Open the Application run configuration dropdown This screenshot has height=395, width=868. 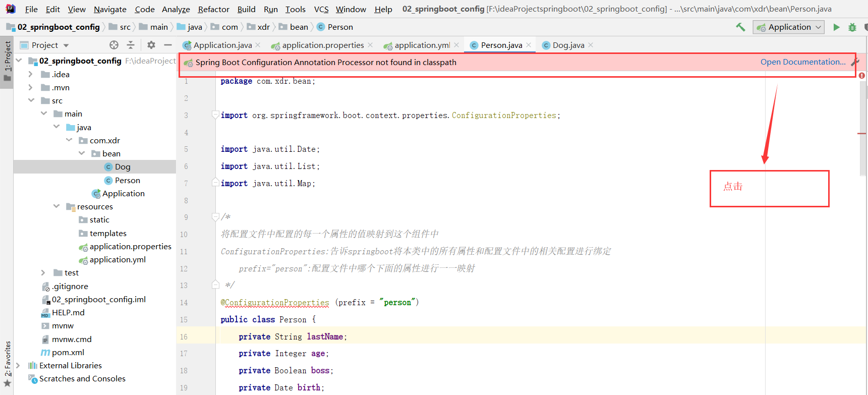click(789, 27)
